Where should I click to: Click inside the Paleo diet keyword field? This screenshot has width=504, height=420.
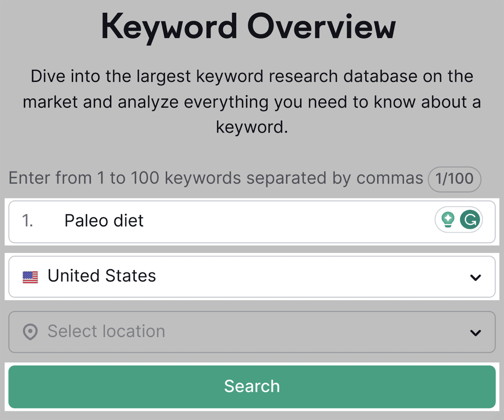pos(245,221)
